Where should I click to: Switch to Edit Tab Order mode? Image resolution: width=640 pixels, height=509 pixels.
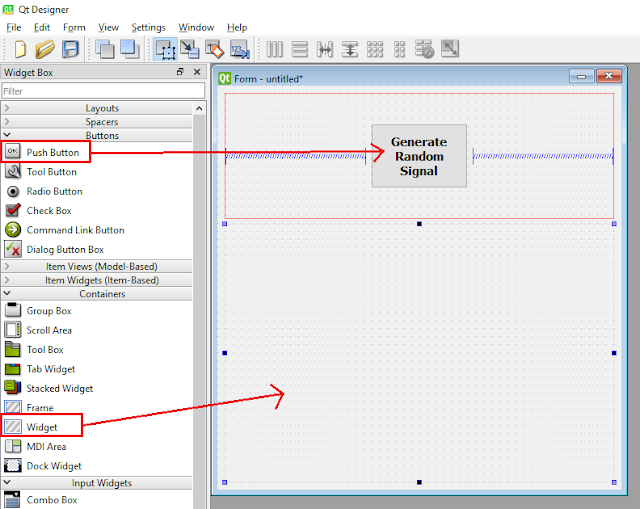coord(240,49)
